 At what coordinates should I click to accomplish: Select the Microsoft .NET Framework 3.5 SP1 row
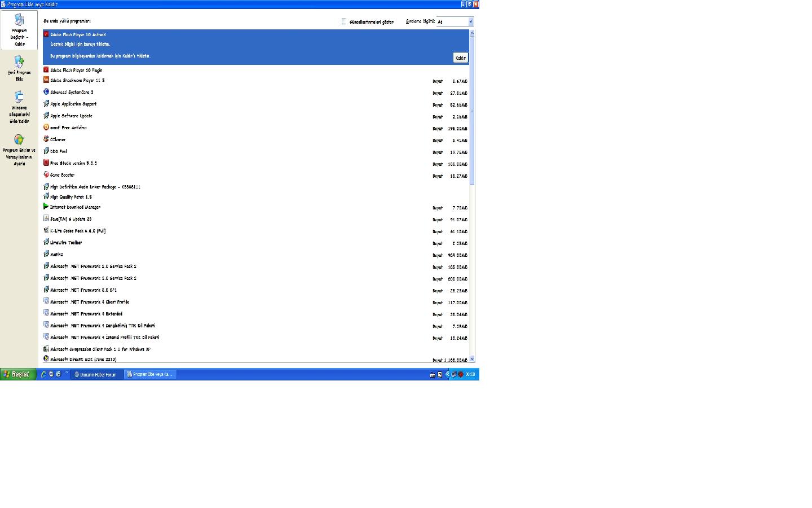(256, 290)
